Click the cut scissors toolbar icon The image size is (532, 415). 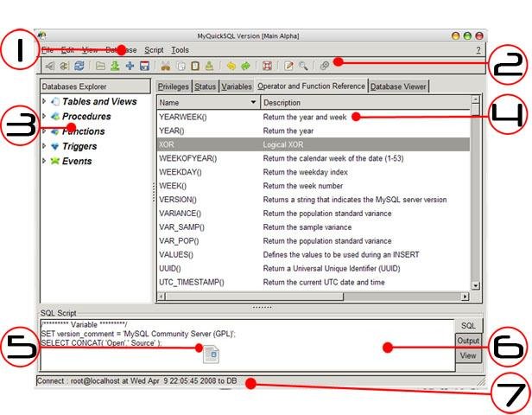166,66
